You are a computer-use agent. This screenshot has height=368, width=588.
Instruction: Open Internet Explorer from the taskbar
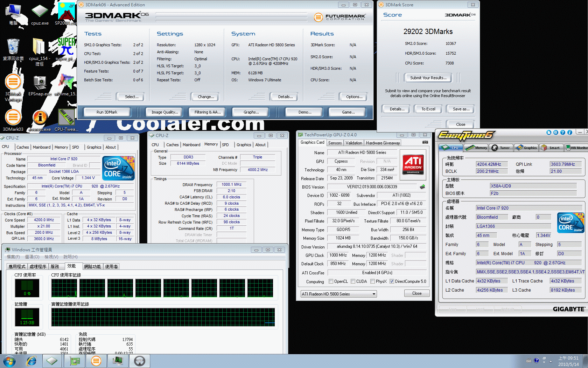[x=31, y=361]
